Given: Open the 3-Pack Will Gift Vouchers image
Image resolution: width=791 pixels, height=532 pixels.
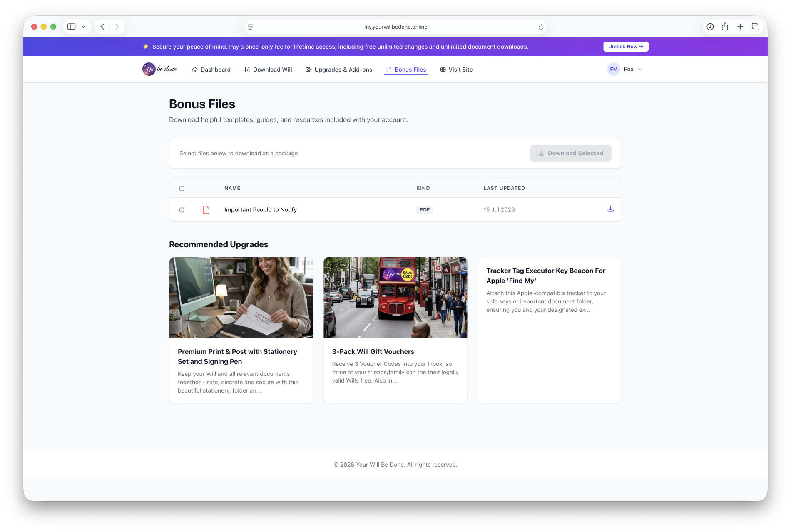Looking at the screenshot, I should (395, 297).
